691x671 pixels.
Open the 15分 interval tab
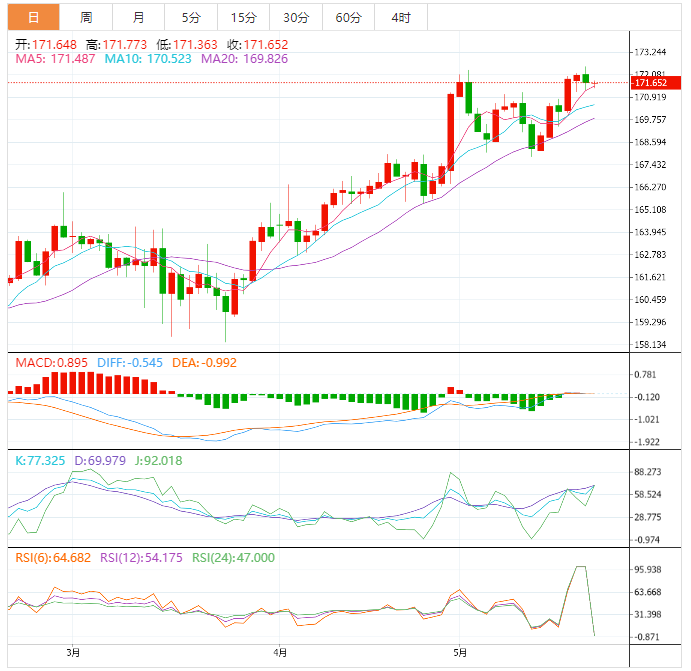click(242, 17)
